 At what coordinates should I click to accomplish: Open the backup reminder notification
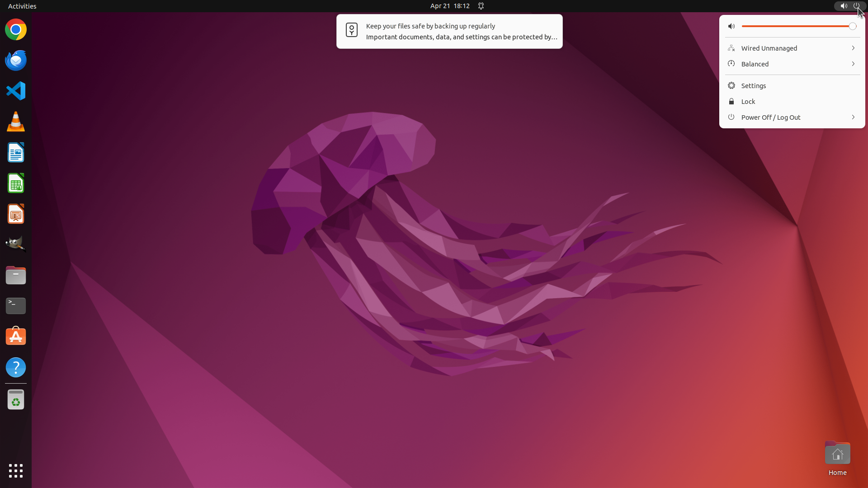click(x=449, y=32)
